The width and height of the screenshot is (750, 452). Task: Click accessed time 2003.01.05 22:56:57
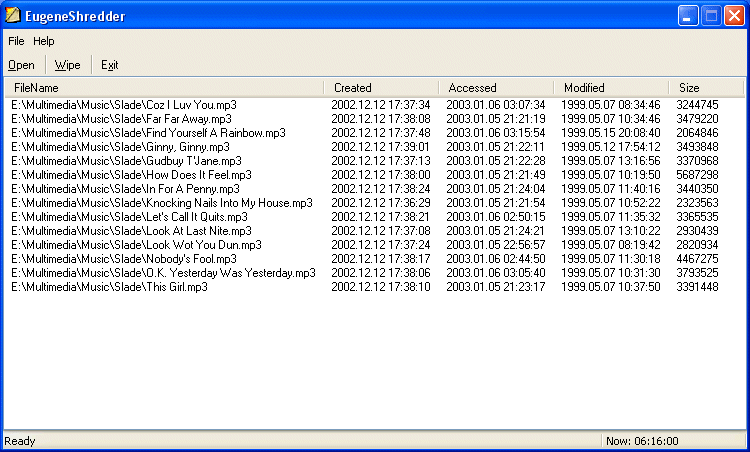point(496,245)
